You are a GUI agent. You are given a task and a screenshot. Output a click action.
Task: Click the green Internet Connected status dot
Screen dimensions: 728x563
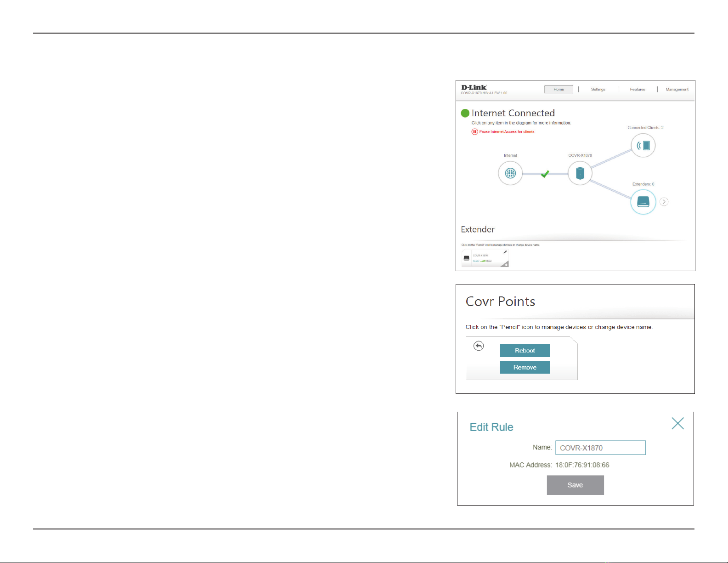465,113
